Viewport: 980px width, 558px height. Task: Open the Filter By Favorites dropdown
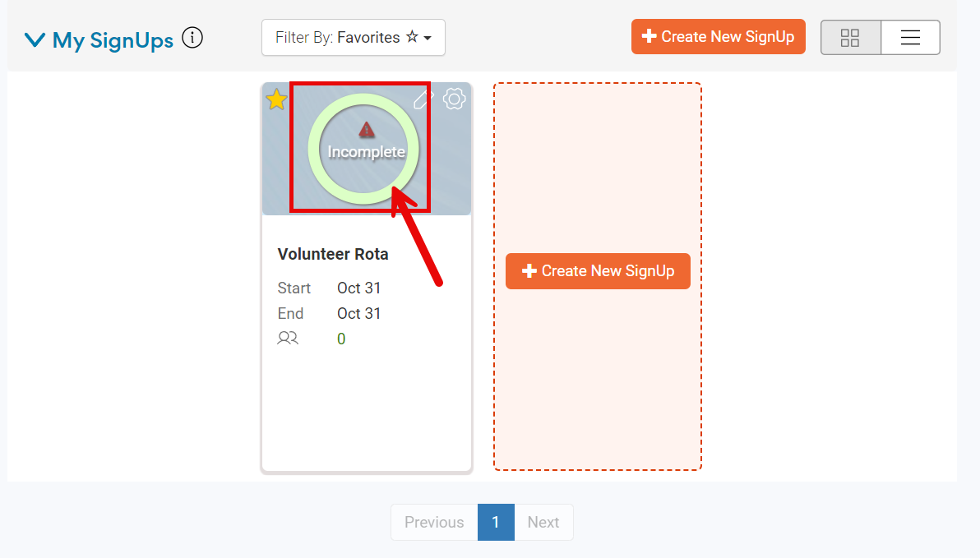353,38
